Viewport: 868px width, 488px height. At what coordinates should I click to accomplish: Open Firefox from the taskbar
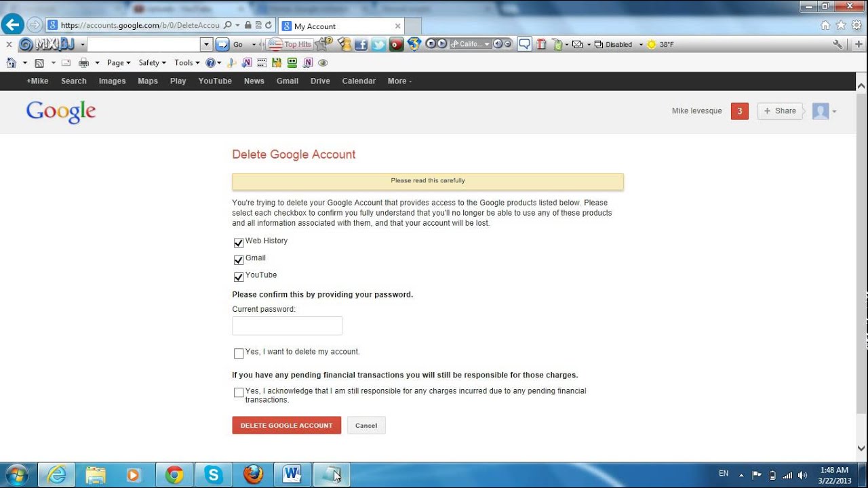tap(253, 475)
